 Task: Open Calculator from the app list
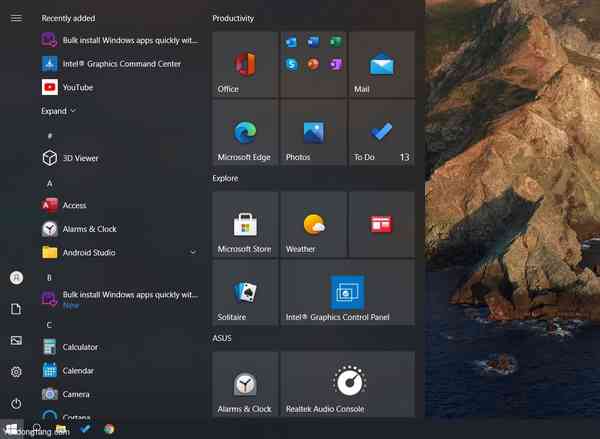coord(121,347)
